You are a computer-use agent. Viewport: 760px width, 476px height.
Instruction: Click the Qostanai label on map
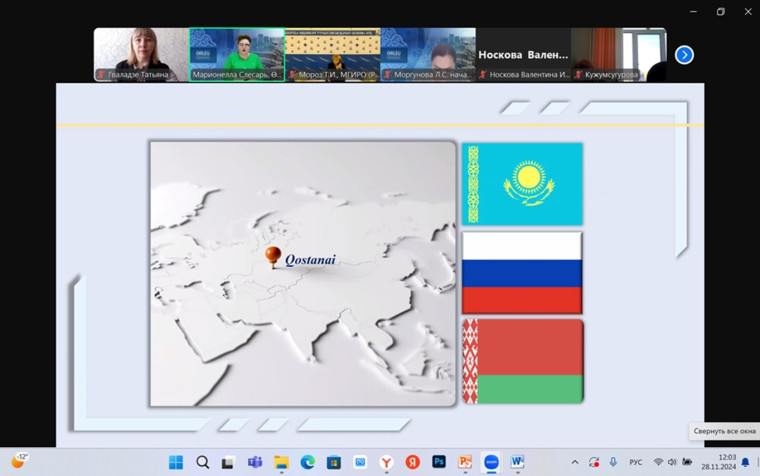[310, 260]
